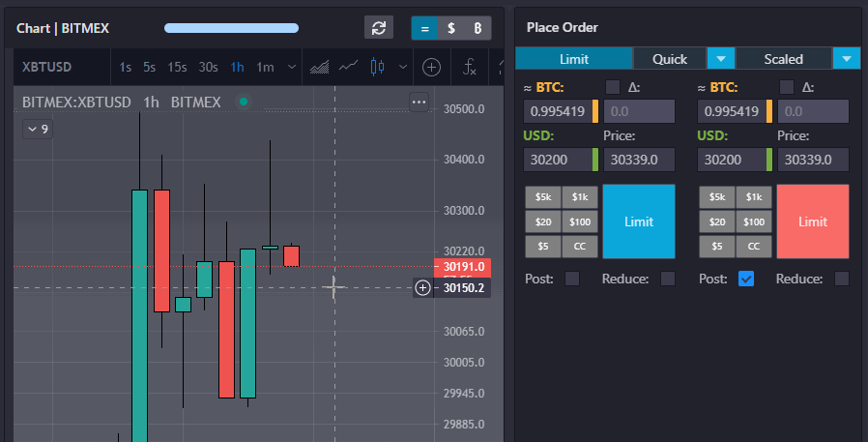Screen dimensions: 868x442
Task: Switch to the Quick order tab
Action: (x=669, y=59)
